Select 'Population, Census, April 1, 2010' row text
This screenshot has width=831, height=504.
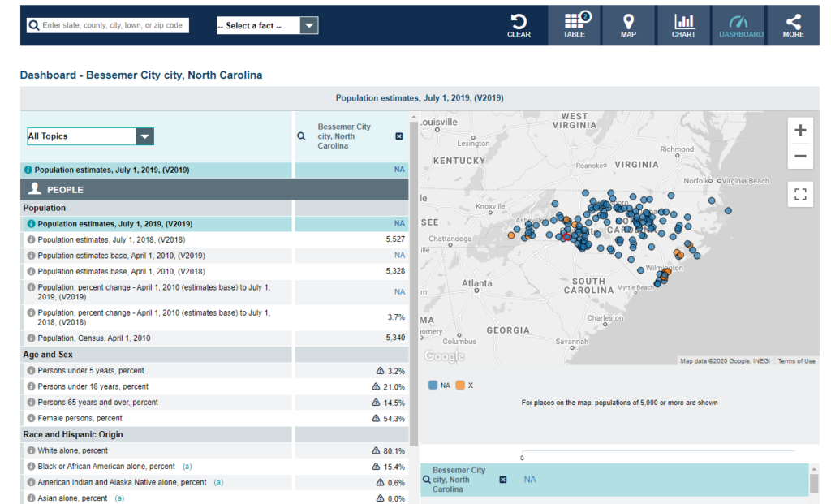(x=94, y=338)
